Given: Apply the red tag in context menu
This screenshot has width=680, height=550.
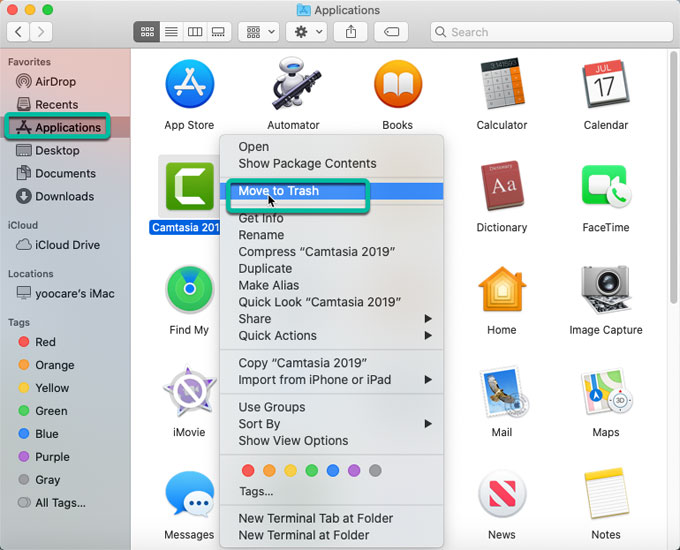Looking at the screenshot, I should [x=248, y=470].
